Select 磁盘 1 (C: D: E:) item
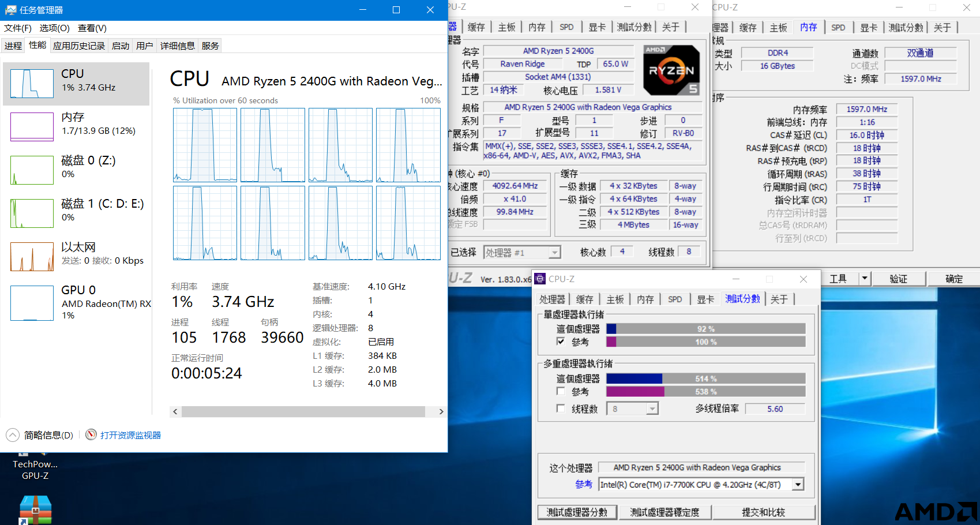980x525 pixels. click(76, 213)
